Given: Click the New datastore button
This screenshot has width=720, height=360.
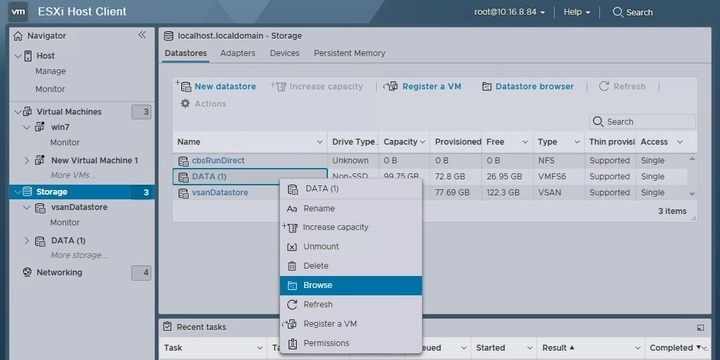Looking at the screenshot, I should 215,86.
